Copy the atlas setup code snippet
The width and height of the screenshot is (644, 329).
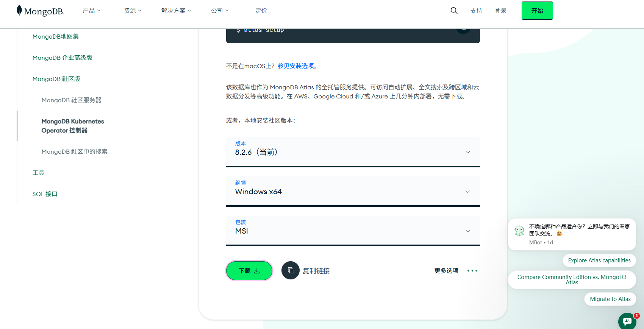[x=463, y=30]
